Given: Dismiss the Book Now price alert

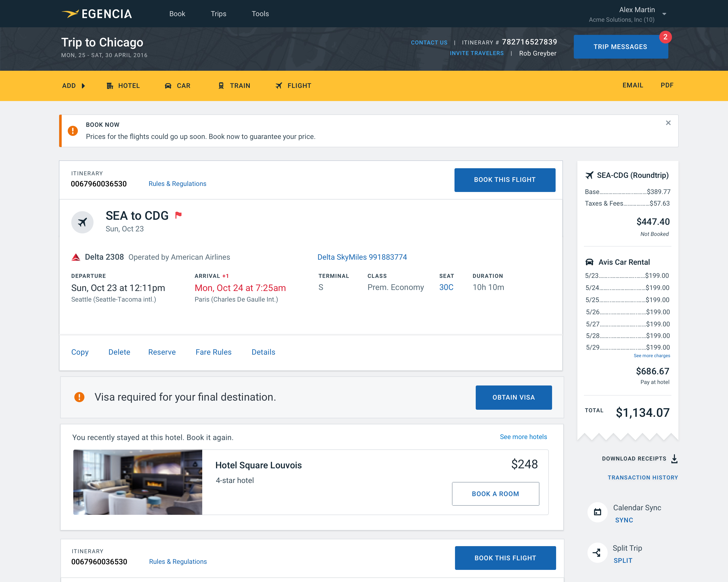Looking at the screenshot, I should click(x=668, y=123).
